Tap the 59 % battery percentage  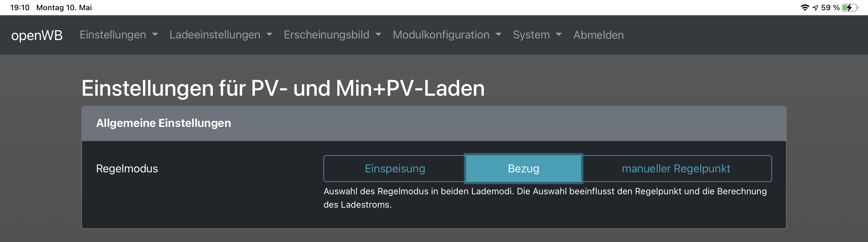(x=830, y=7)
